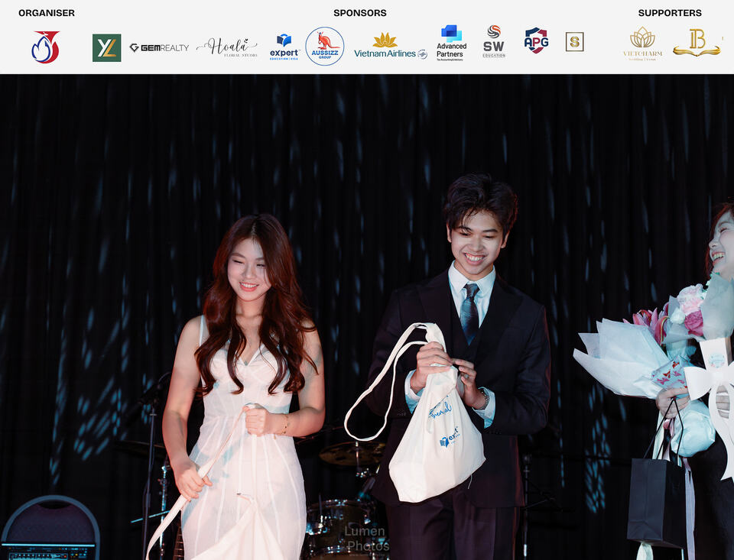The image size is (734, 560).
Task: Click the SPONSORS heading text
Action: point(360,13)
